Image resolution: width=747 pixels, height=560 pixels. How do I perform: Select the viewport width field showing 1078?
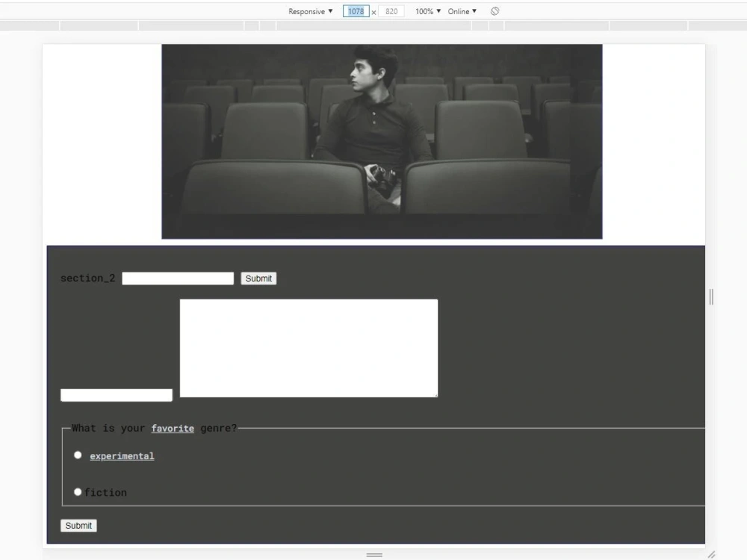click(356, 11)
